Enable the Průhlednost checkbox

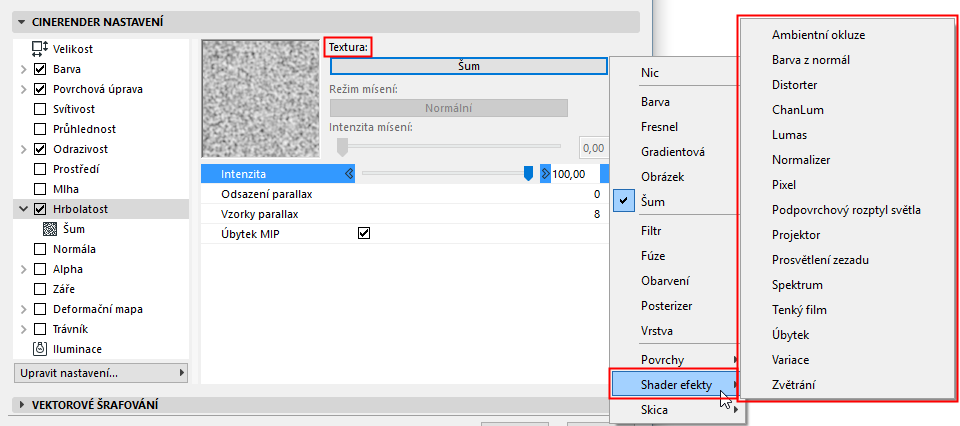click(x=40, y=129)
